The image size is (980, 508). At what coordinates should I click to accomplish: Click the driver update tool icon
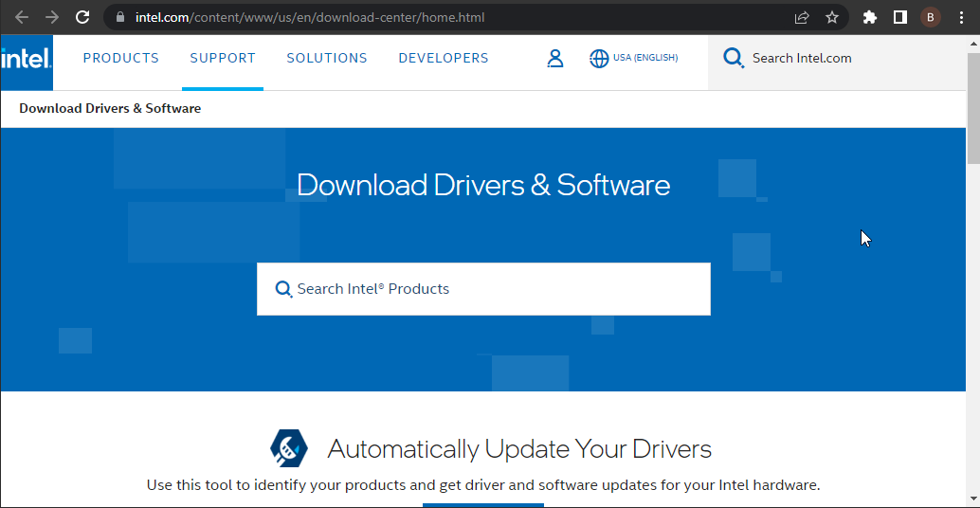[x=289, y=448]
